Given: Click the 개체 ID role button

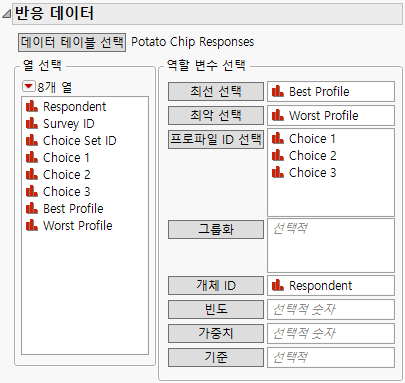Looking at the screenshot, I should click(x=216, y=285).
